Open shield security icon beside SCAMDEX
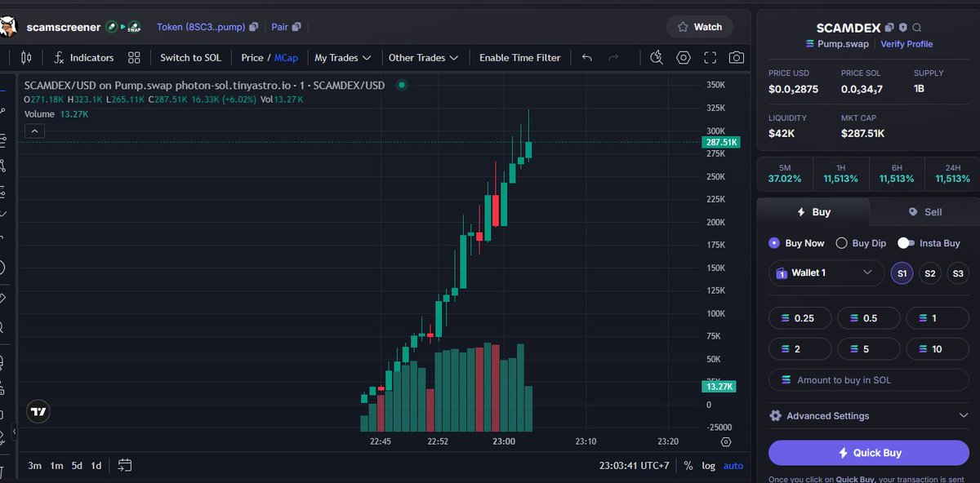 click(903, 28)
